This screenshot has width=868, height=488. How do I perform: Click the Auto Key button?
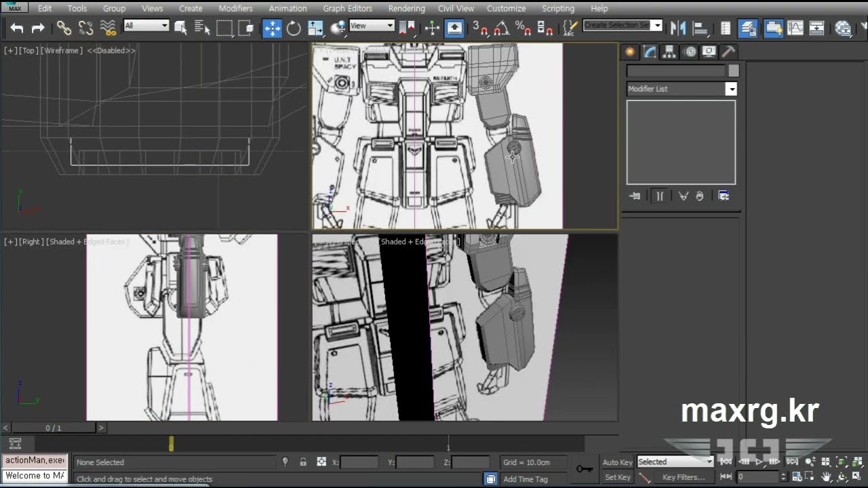[x=617, y=462]
